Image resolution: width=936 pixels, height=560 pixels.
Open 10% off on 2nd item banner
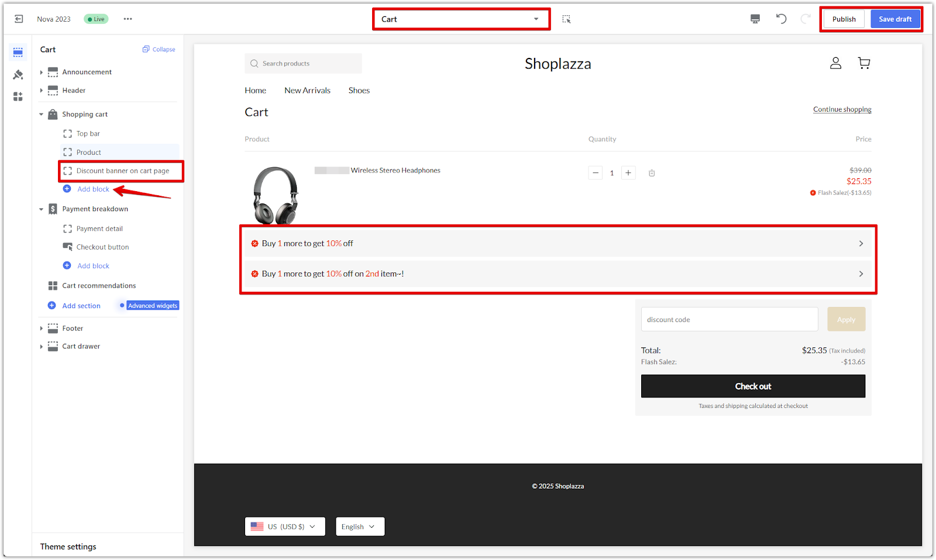pyautogui.click(x=558, y=274)
